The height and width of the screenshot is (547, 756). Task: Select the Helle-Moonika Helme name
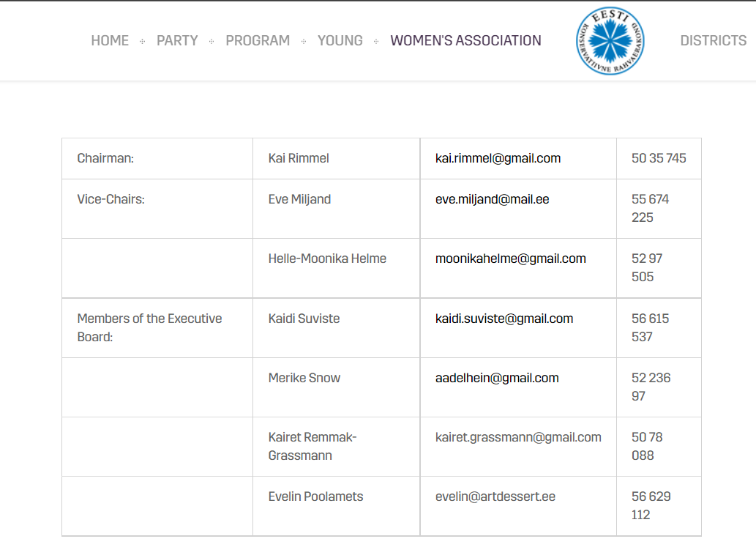click(327, 258)
